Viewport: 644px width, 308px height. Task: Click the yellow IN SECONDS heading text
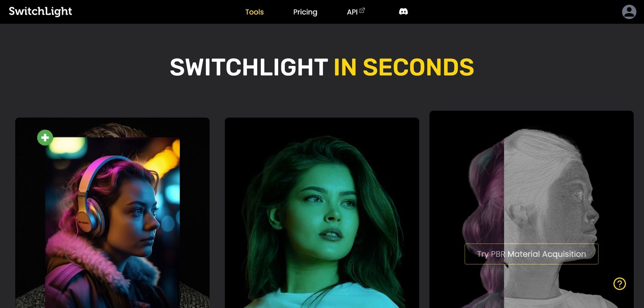point(404,67)
